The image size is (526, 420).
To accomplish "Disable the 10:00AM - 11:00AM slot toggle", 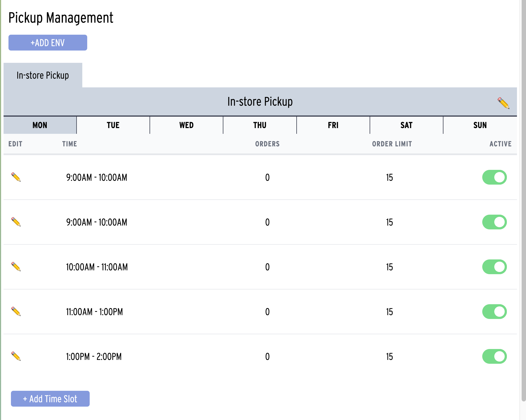I will tap(494, 267).
